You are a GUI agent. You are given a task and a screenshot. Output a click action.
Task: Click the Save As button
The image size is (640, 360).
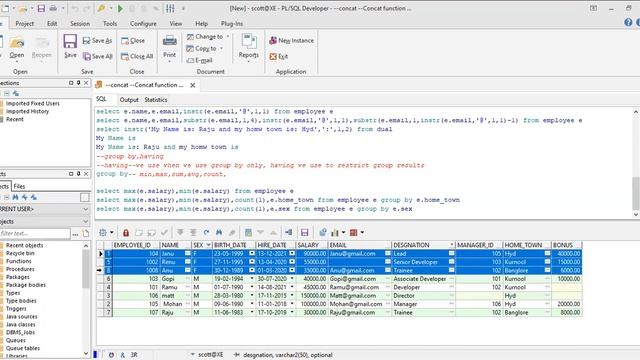point(97,40)
